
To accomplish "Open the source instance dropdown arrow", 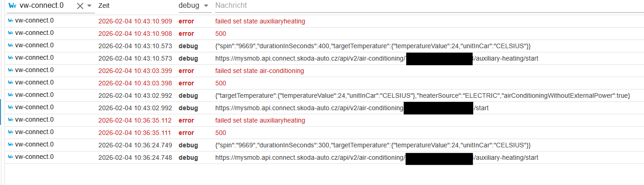I will click(x=89, y=6).
